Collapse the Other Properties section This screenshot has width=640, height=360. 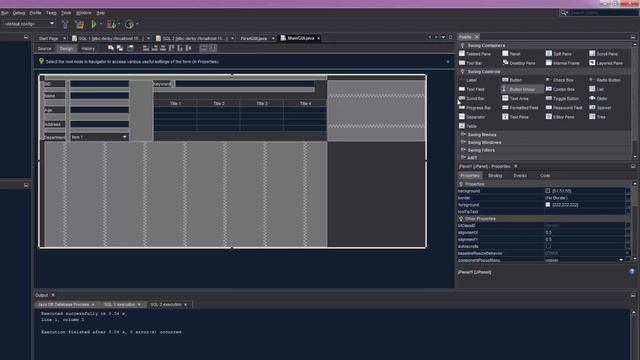click(x=461, y=219)
